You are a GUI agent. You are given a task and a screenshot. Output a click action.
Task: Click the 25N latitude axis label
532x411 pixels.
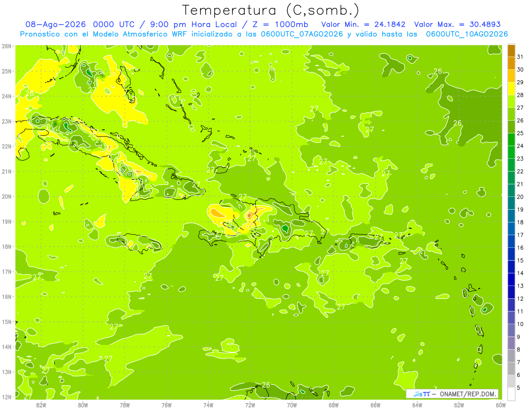pyautogui.click(x=7, y=71)
